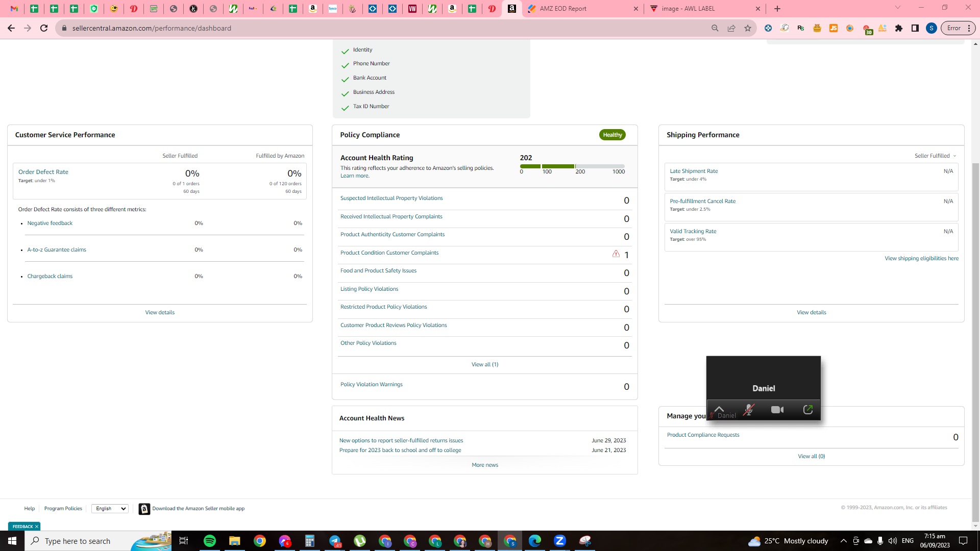Open the Chargeback claims link
The image size is (980, 551).
[x=50, y=277]
